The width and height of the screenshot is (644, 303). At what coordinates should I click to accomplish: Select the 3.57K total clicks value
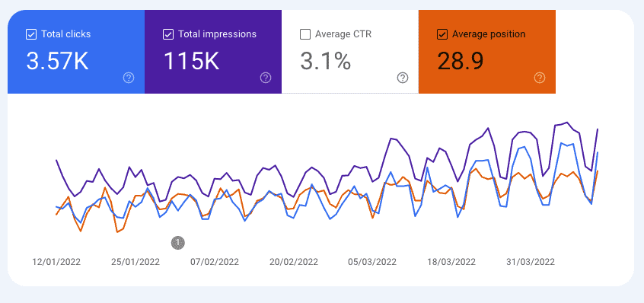click(x=58, y=61)
